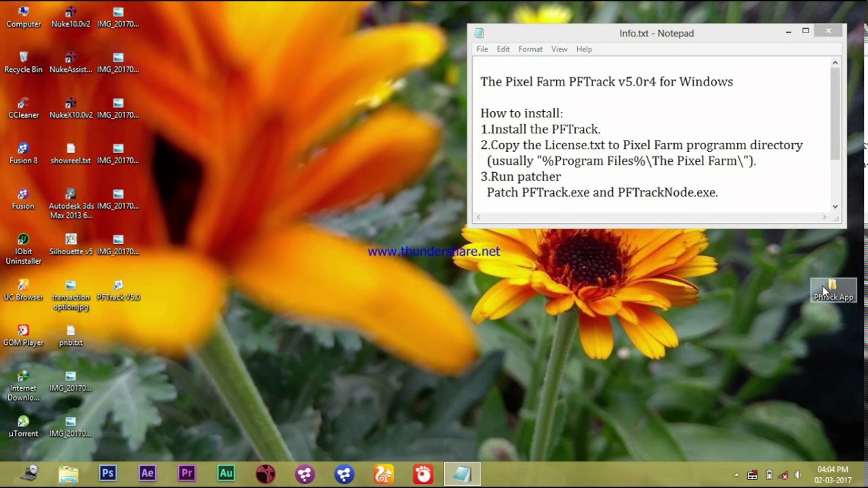Select the Pftrack App folder on desktop

[x=833, y=290]
